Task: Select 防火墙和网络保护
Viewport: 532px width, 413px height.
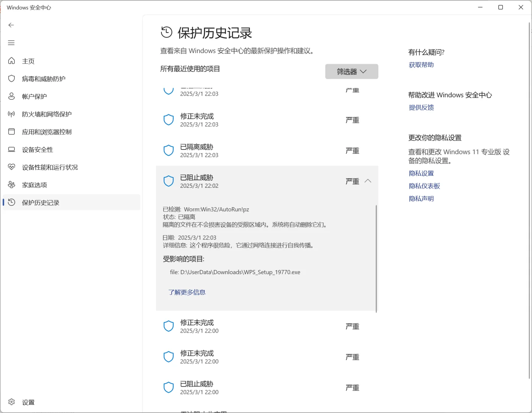Action: coord(47,114)
